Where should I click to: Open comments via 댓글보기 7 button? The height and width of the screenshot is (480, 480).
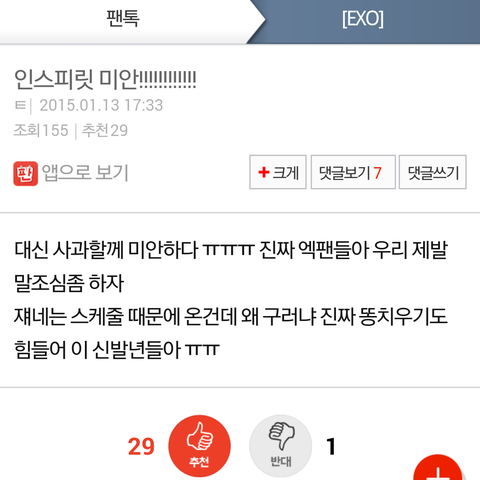(x=353, y=172)
